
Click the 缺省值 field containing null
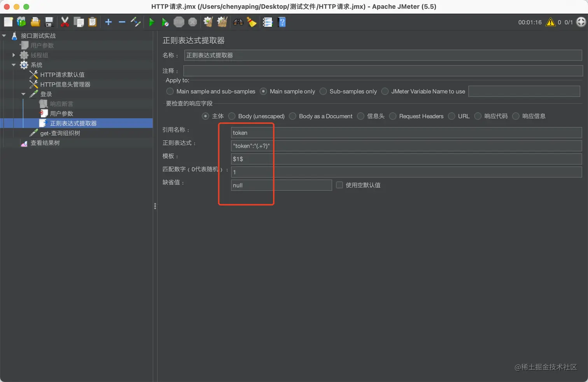pos(282,185)
